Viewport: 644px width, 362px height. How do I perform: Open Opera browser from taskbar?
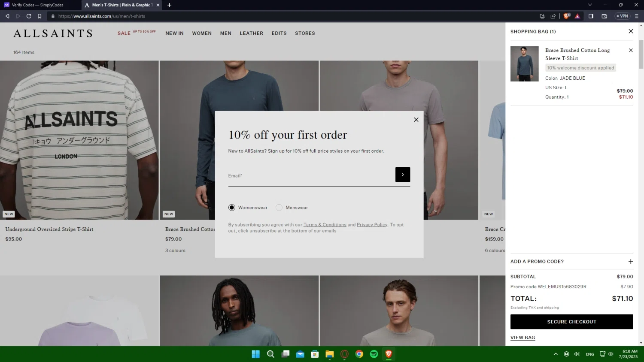click(344, 354)
